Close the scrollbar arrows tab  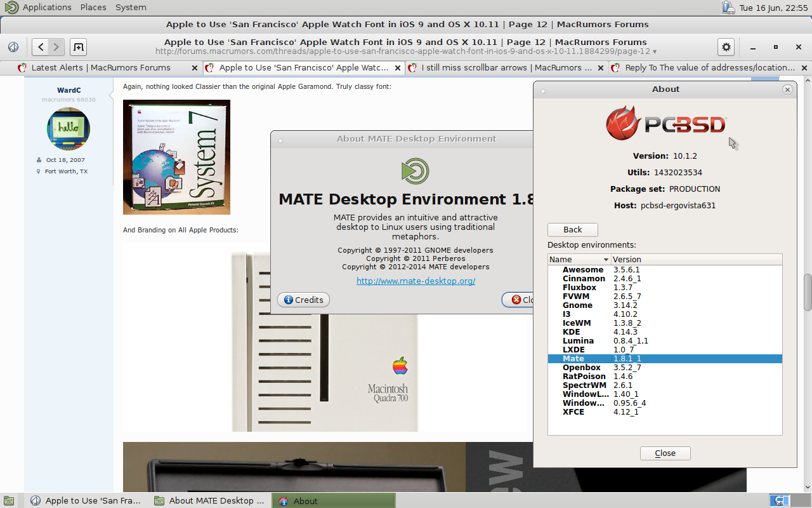coord(601,68)
